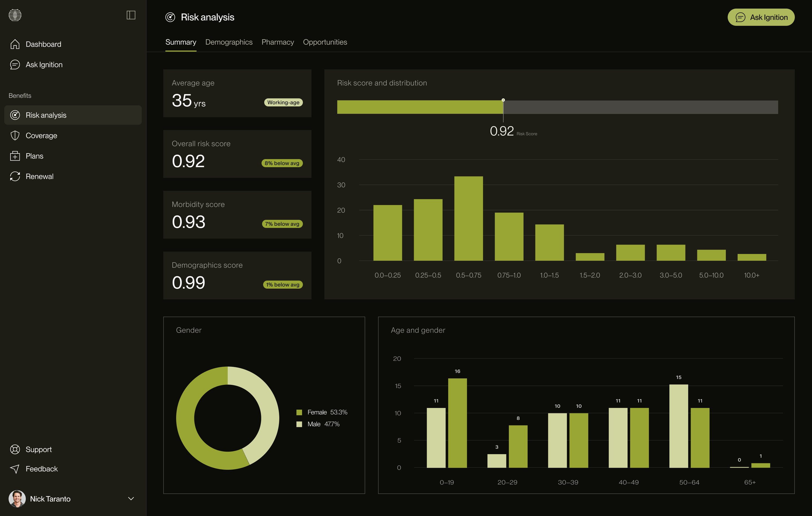Image resolution: width=812 pixels, height=516 pixels.
Task: Click the 8% below avg badge
Action: (282, 163)
